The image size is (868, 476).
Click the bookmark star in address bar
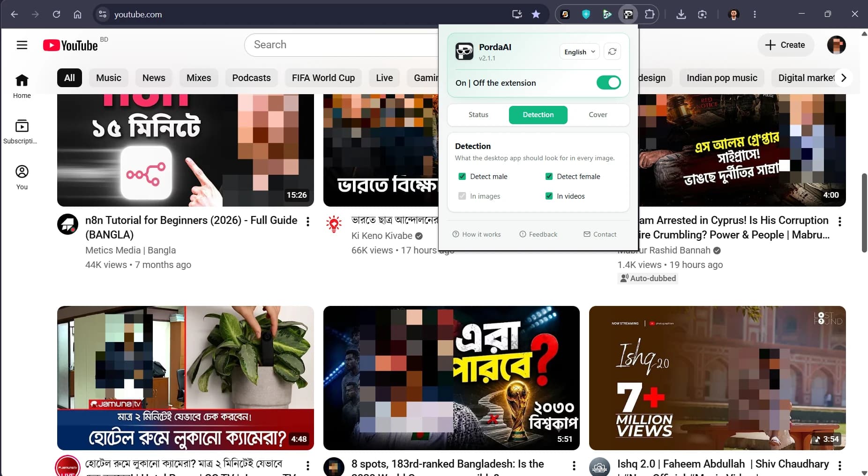click(536, 15)
